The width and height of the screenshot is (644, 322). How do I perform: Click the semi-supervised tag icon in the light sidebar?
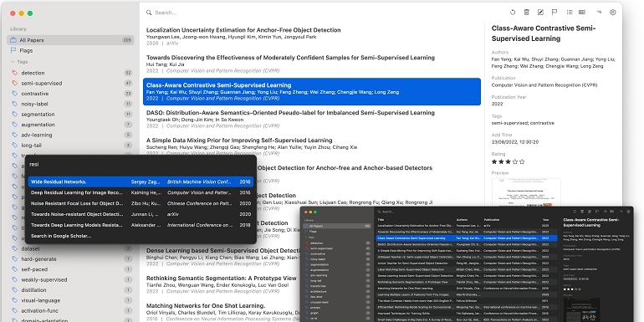click(x=15, y=83)
